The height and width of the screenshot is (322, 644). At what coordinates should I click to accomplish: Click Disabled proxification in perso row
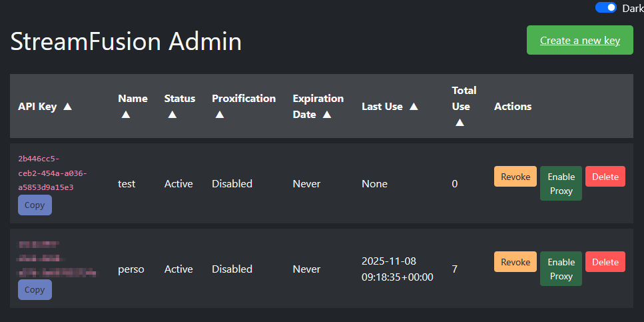click(x=232, y=269)
